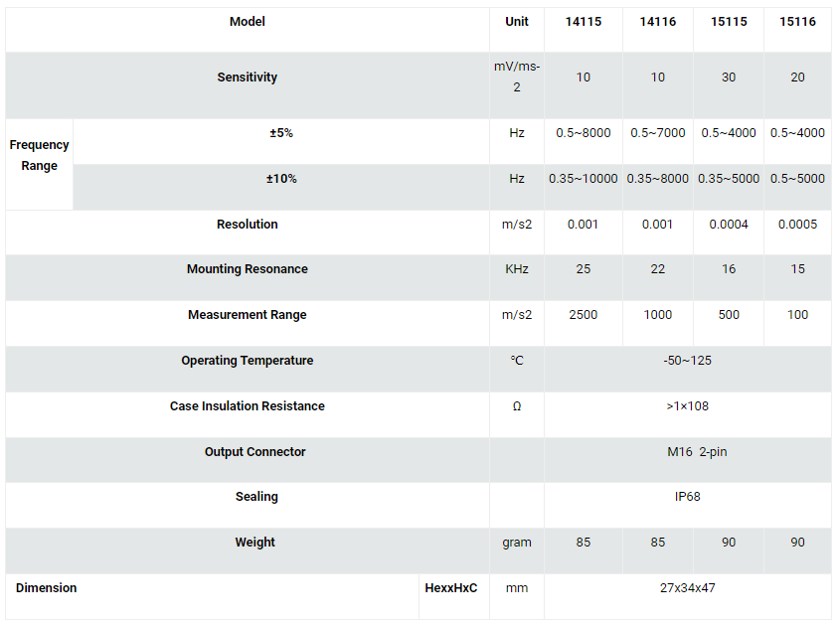This screenshot has width=840, height=626.
Task: Select the IP68 sealing value
Action: click(687, 497)
